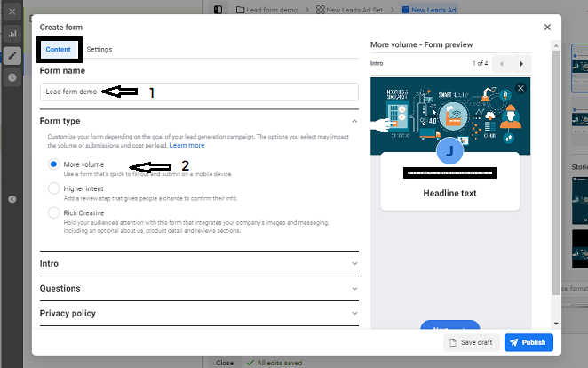Open the Content tab
This screenshot has height=368, width=588.
[x=59, y=50]
